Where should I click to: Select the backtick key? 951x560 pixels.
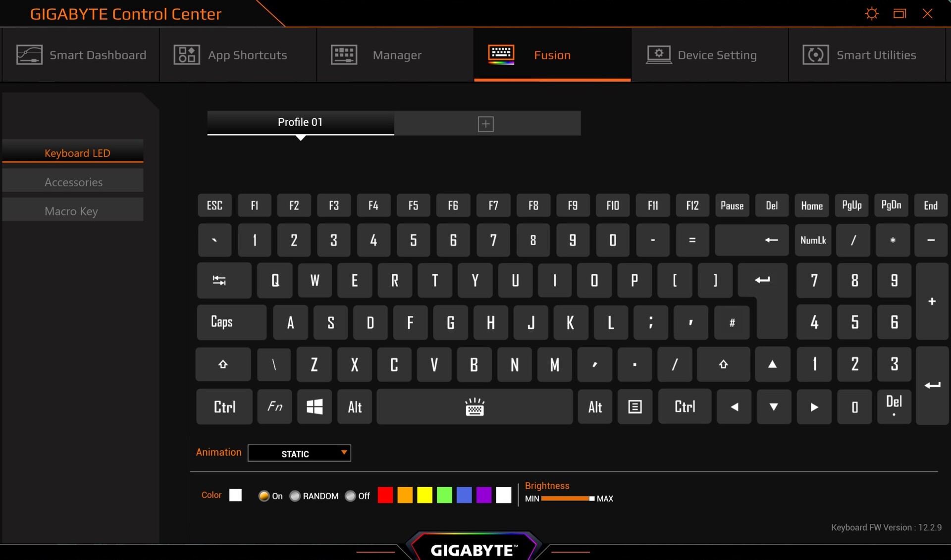point(214,240)
